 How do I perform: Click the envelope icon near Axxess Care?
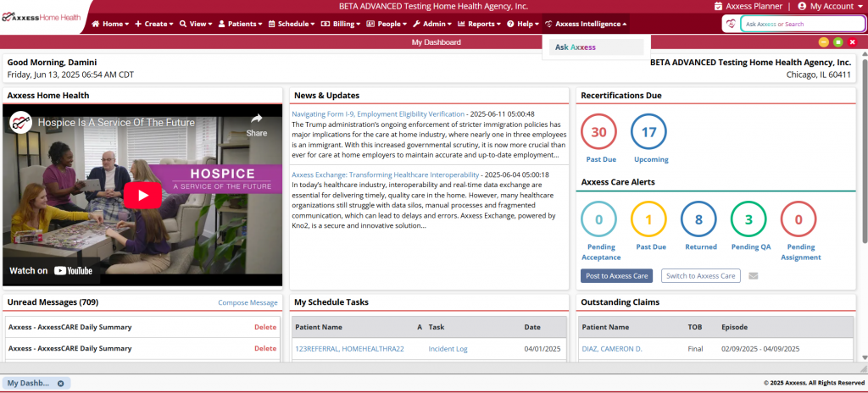[x=753, y=275]
